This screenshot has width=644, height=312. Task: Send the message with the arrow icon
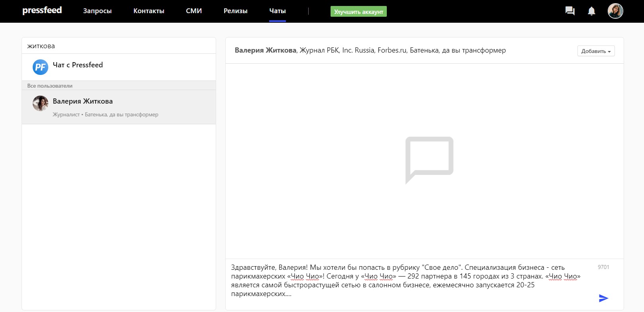pos(603,298)
